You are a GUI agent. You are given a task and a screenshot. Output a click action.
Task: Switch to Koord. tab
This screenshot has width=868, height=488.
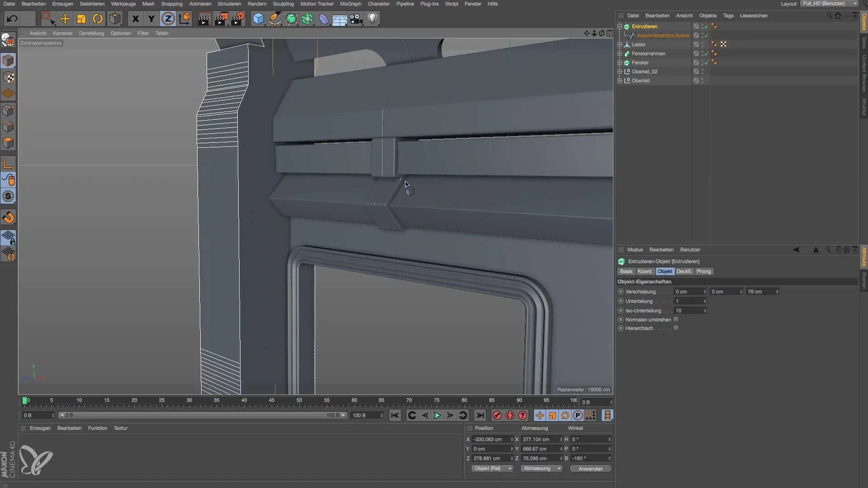point(645,271)
